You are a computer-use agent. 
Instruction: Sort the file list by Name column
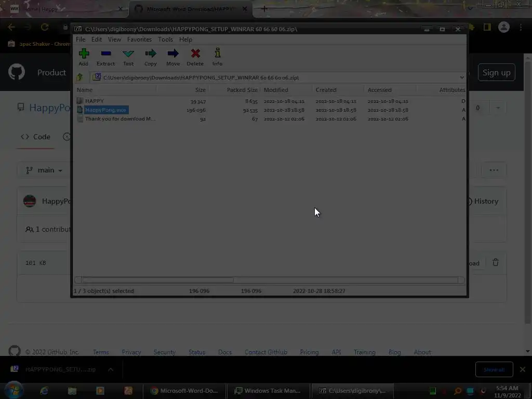[115, 90]
